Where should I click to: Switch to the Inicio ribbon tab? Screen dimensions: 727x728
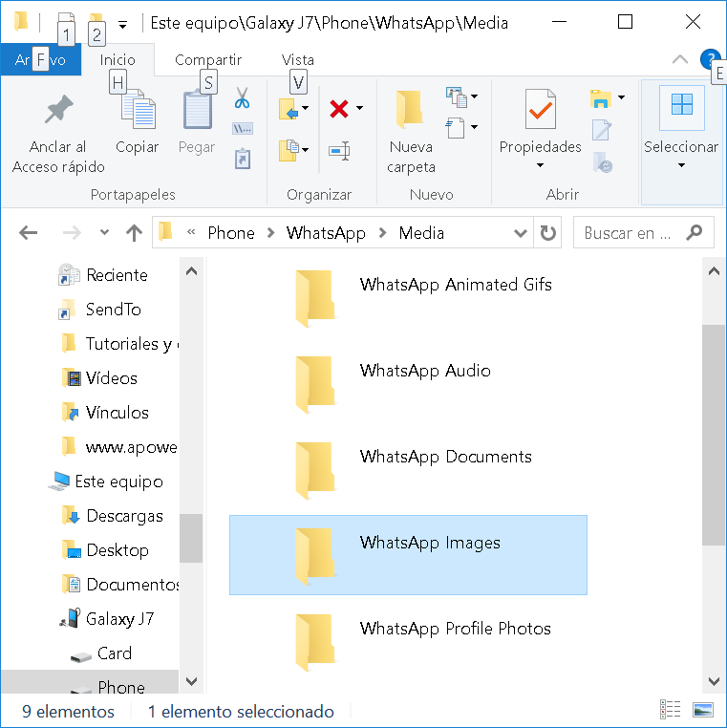pos(118,59)
